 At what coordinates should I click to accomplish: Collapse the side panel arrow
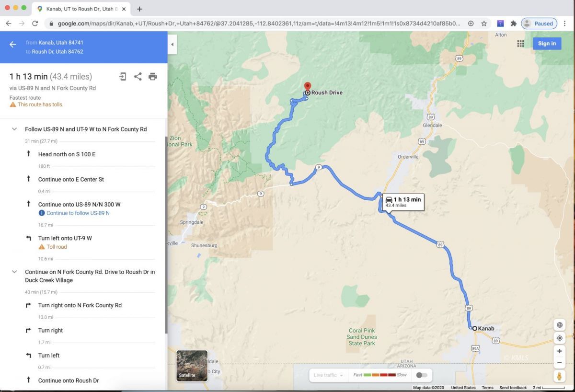[172, 45]
